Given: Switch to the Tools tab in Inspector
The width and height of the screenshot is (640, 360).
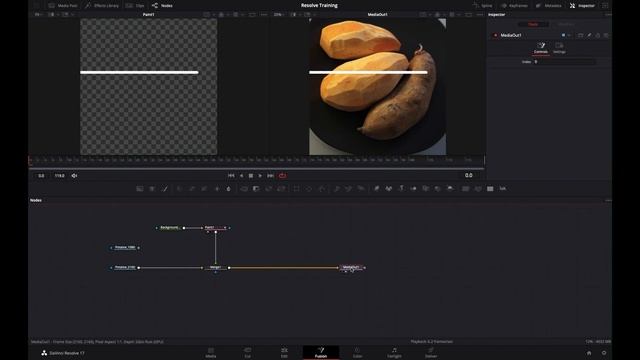Looking at the screenshot, I should tap(533, 24).
